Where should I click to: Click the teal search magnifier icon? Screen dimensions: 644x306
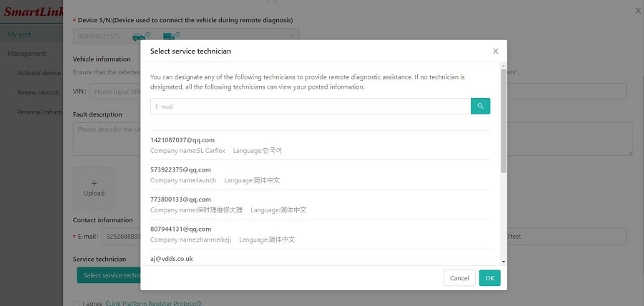click(x=480, y=107)
